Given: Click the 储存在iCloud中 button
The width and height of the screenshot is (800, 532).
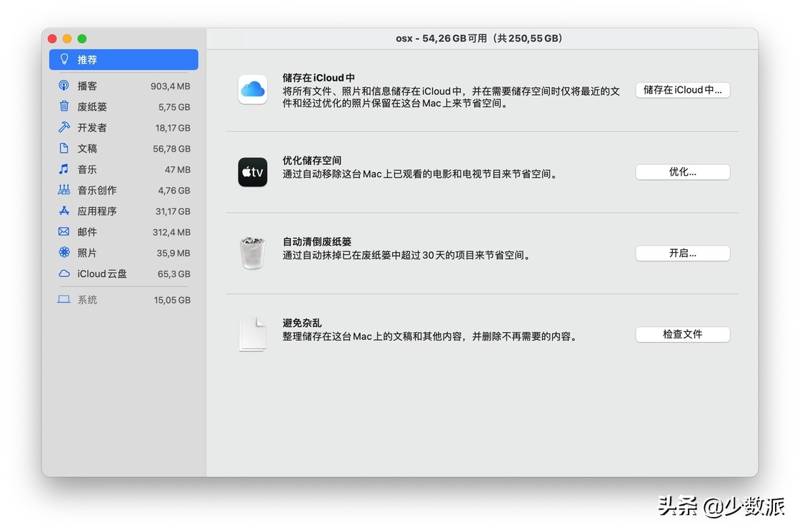Looking at the screenshot, I should click(x=682, y=90).
